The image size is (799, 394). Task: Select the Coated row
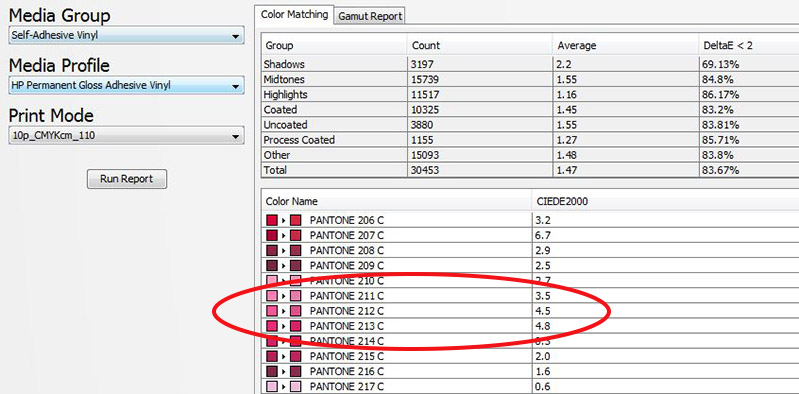530,110
